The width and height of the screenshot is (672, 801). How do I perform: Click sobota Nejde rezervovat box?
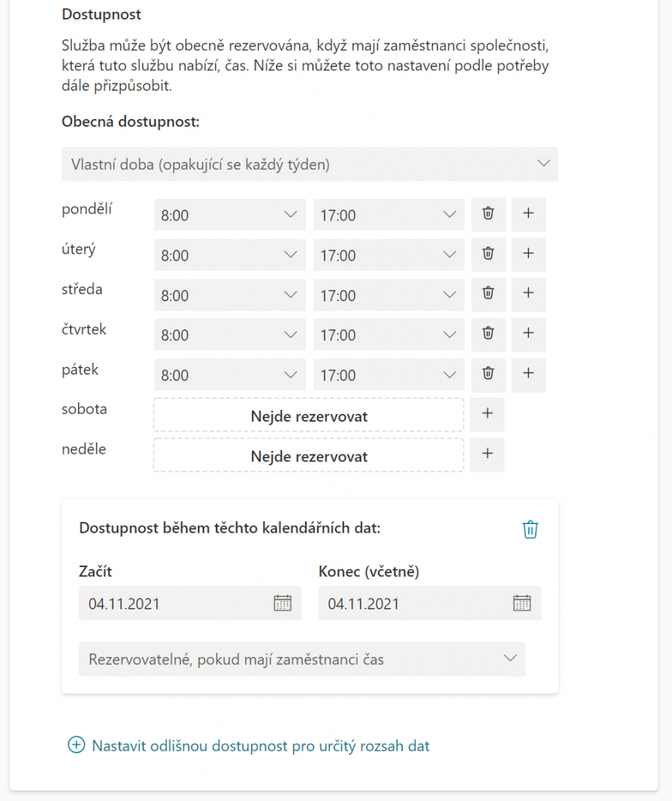309,415
